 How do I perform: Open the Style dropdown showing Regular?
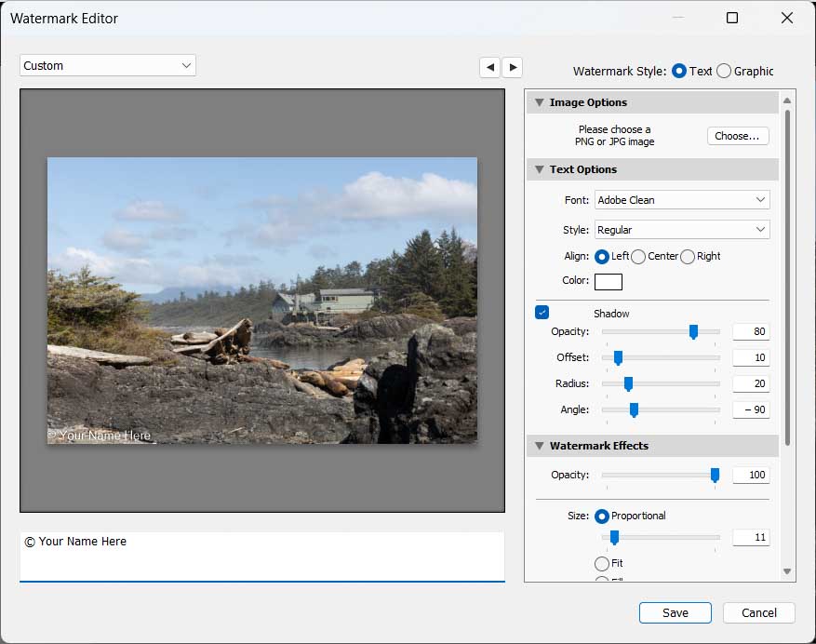click(x=682, y=230)
